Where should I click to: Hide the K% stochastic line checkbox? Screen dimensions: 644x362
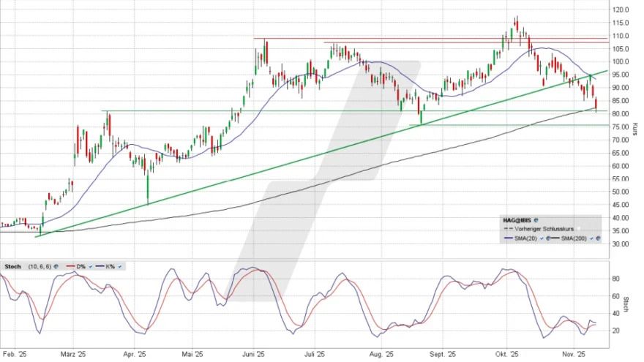119,266
